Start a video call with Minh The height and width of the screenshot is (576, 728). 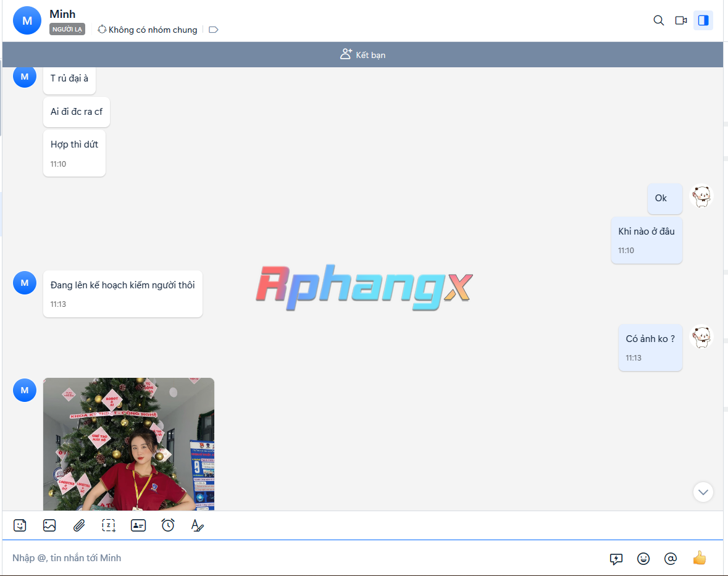681,20
